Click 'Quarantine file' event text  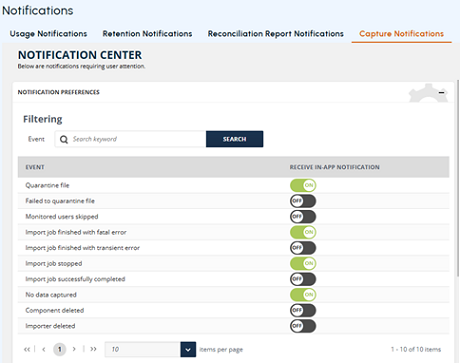pos(47,185)
